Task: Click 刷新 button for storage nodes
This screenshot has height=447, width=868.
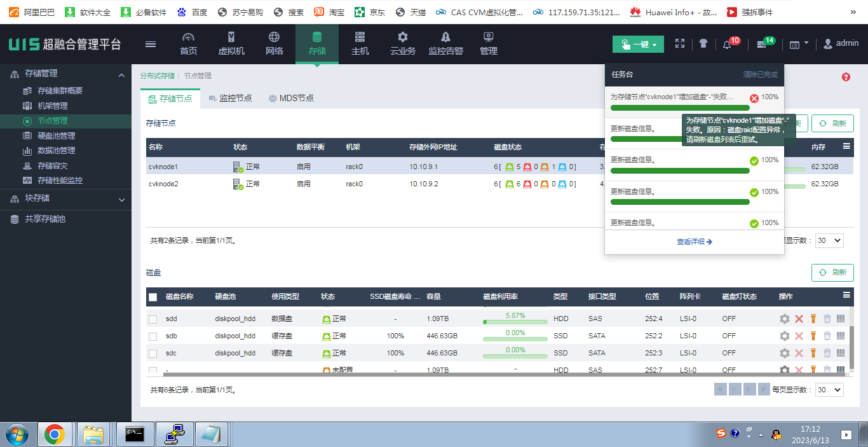Action: click(832, 123)
